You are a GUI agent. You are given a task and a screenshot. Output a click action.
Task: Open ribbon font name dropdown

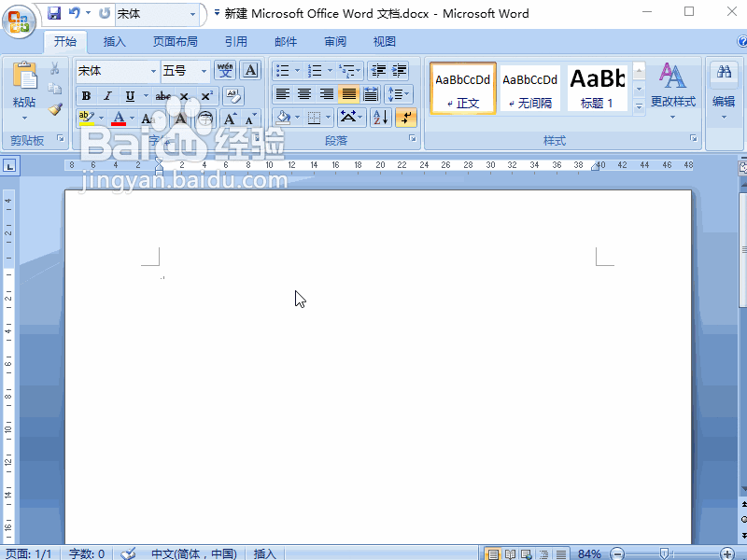153,72
